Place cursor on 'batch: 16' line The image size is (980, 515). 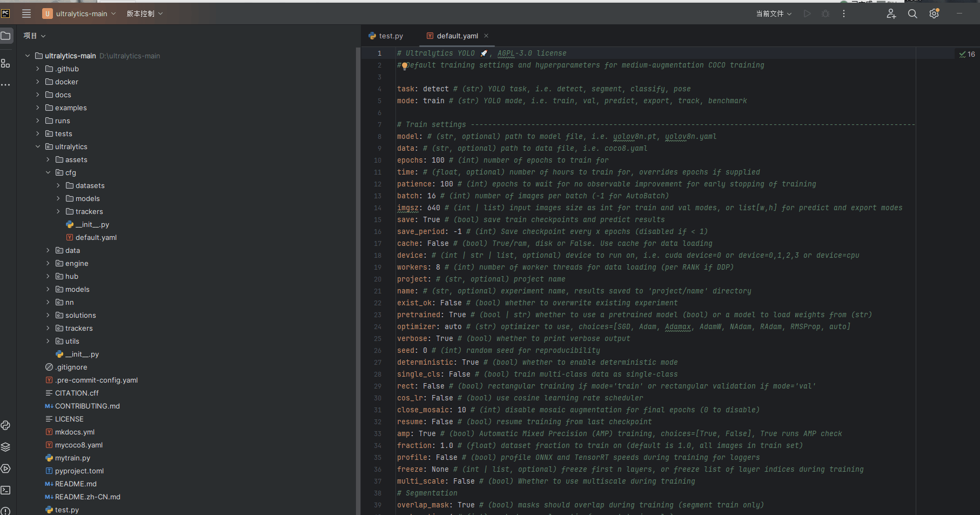(417, 196)
